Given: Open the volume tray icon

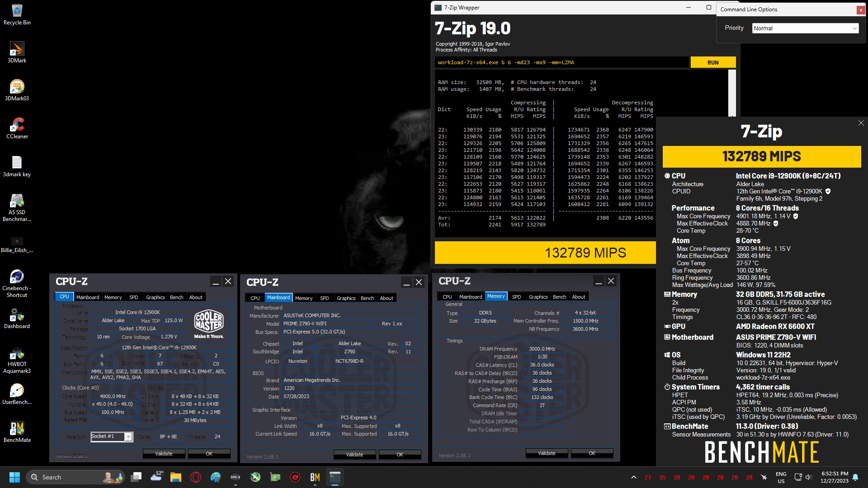Looking at the screenshot, I should coord(809,477).
